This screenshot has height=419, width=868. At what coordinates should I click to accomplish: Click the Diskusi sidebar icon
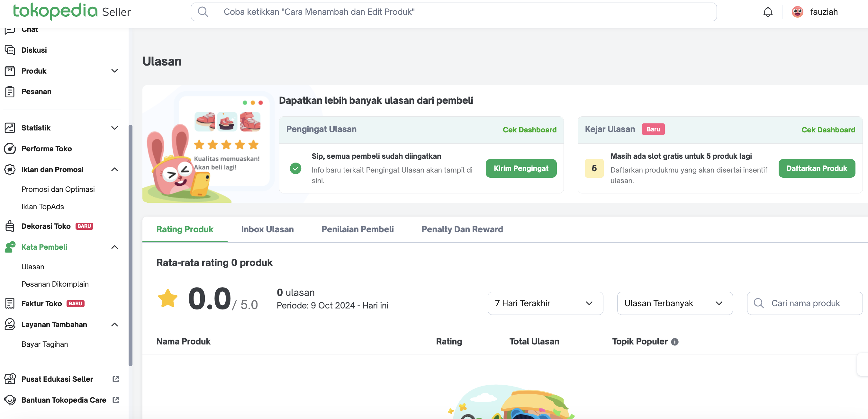[10, 50]
